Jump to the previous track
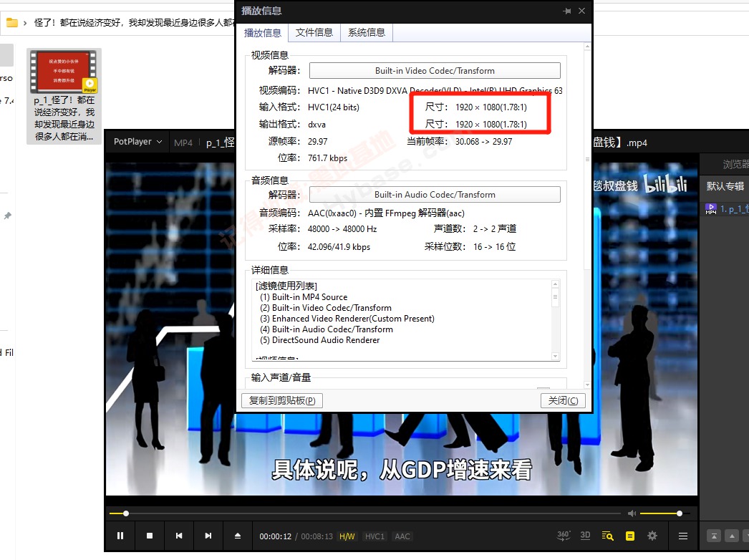This screenshot has height=560, width=749. point(179,536)
